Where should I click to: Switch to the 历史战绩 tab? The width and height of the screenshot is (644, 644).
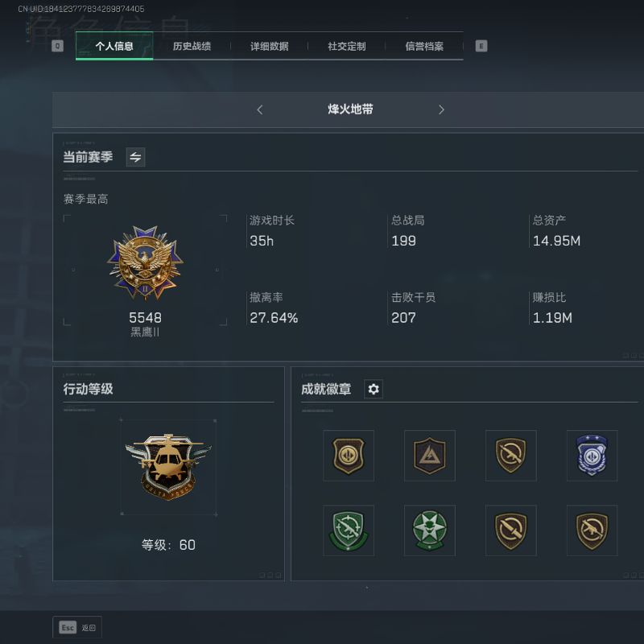pyautogui.click(x=192, y=46)
